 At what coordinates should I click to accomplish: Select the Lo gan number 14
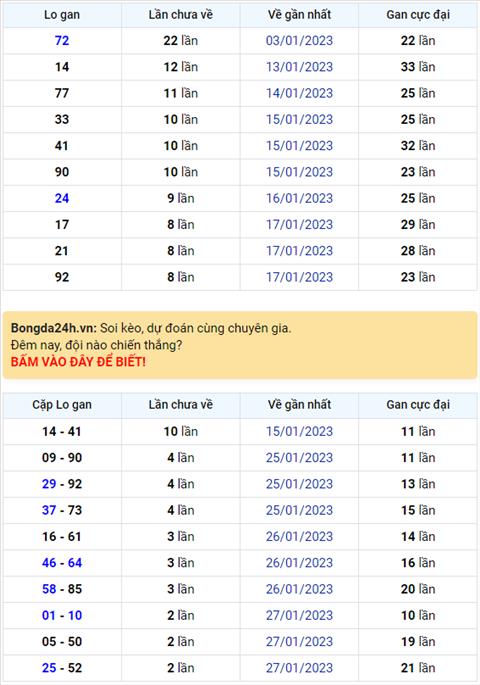(x=62, y=67)
